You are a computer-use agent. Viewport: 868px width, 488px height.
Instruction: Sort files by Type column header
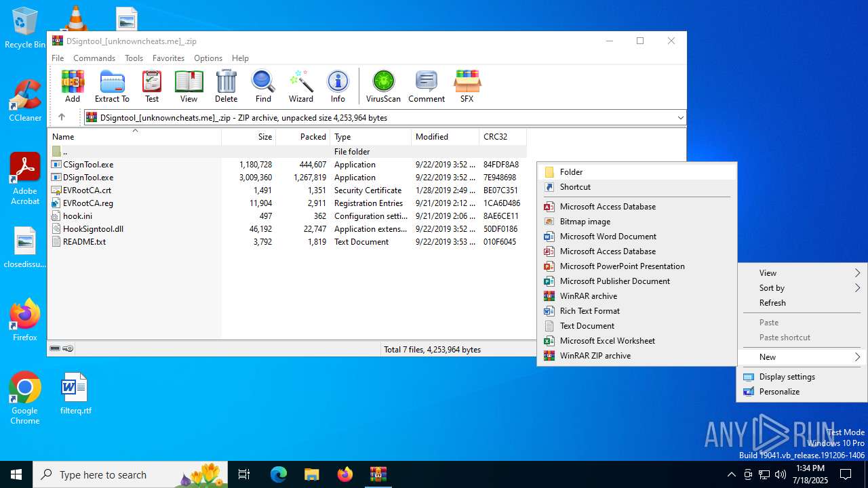(371, 137)
